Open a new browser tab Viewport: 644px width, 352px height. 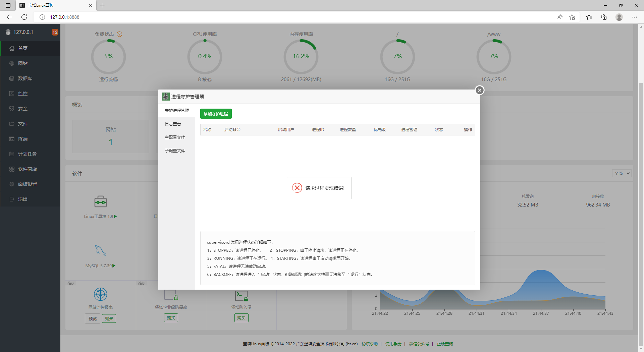coord(102,5)
